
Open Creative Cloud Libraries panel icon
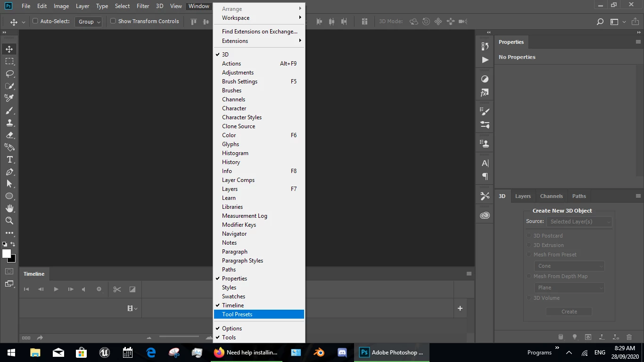coord(485,215)
